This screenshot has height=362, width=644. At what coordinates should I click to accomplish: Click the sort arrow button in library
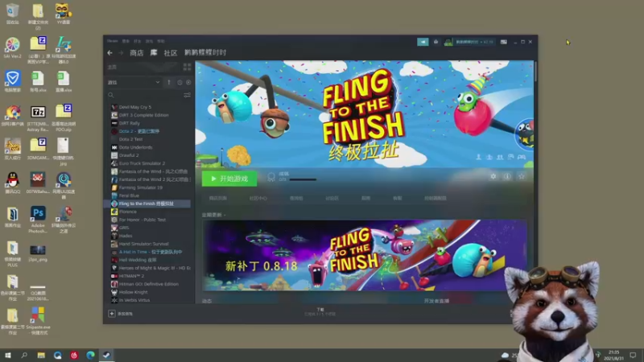coord(169,83)
